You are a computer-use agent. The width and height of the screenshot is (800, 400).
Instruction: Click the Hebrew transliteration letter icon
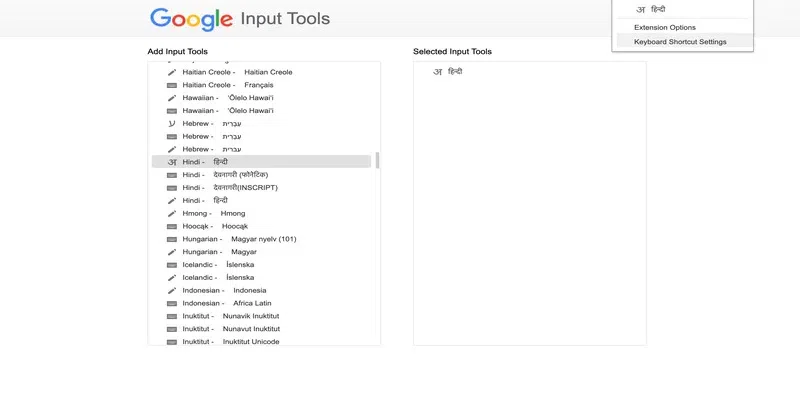point(172,123)
